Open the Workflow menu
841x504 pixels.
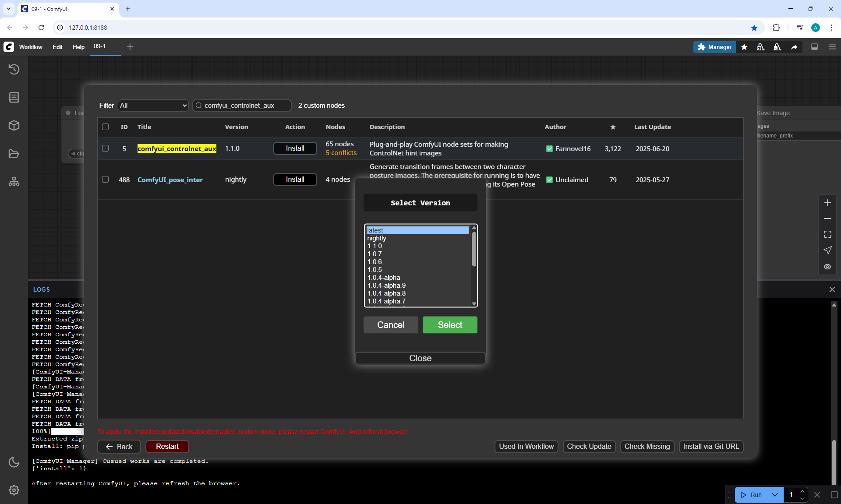[x=31, y=47]
